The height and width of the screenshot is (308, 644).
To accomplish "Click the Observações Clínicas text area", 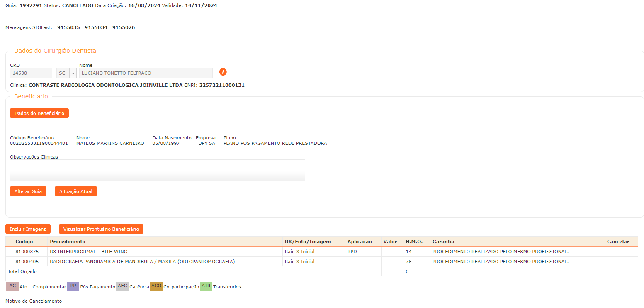I will pos(158,170).
